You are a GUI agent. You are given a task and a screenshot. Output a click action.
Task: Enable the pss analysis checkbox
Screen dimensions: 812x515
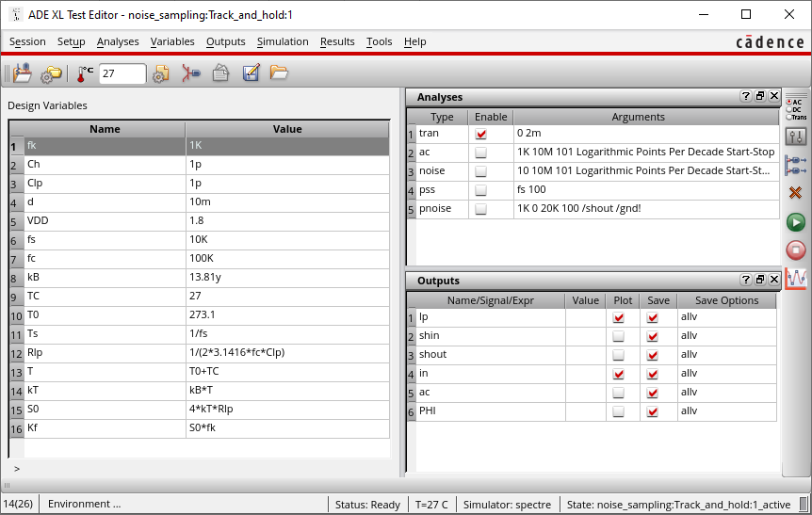pos(481,190)
